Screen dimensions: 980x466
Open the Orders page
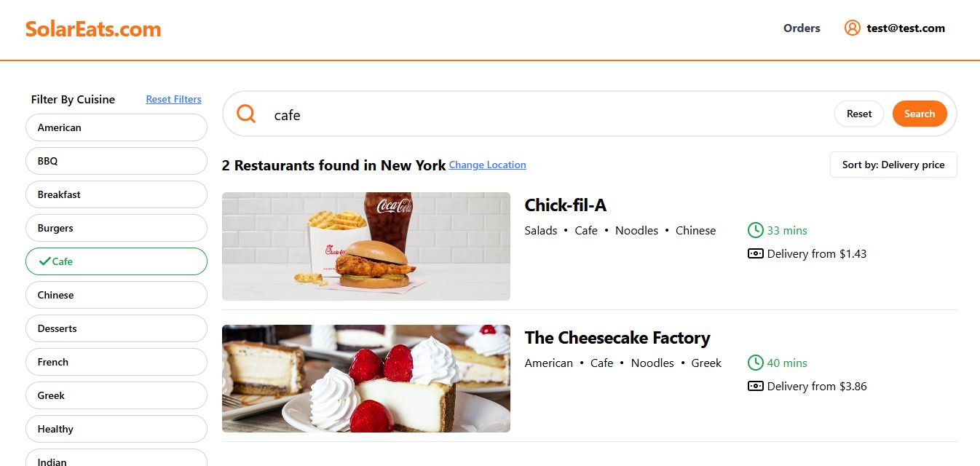pos(802,28)
